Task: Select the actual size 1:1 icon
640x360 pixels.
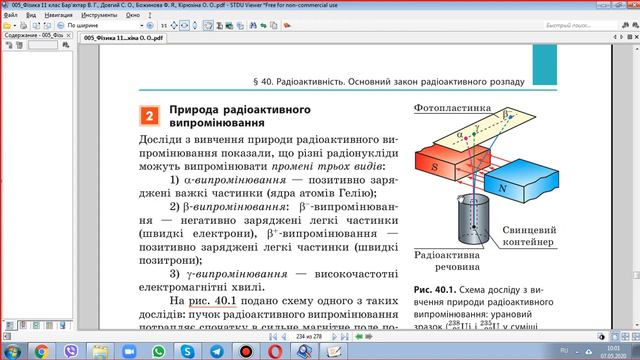Action: coord(164,25)
